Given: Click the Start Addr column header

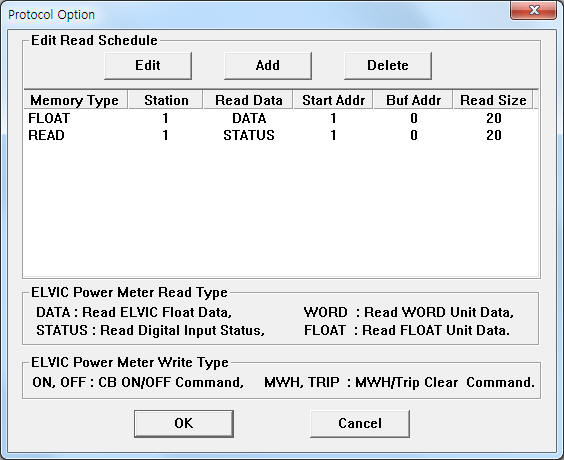Looking at the screenshot, I should click(333, 100).
